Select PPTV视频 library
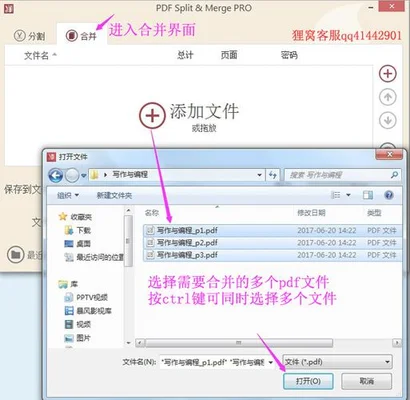410x400 pixels. 86,297
